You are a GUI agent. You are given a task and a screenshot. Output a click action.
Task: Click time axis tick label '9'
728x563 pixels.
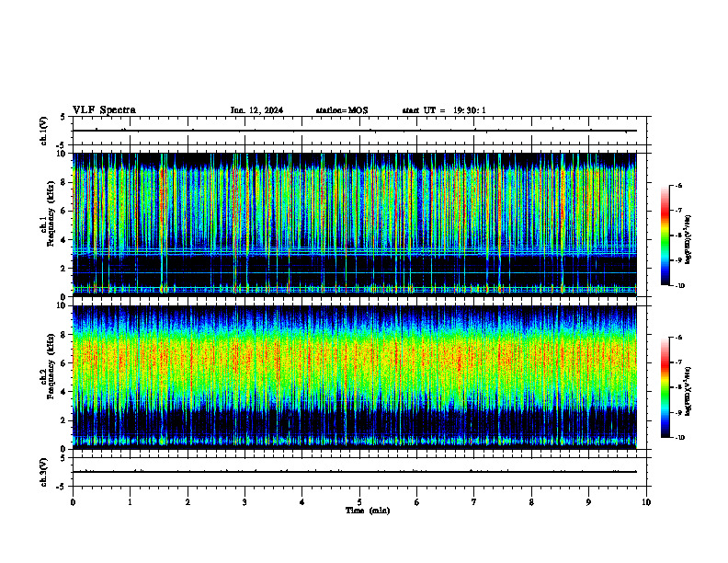(588, 502)
